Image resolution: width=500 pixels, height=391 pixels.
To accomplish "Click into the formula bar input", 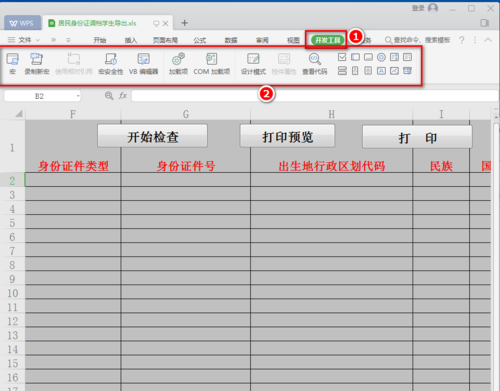I will 314,96.
